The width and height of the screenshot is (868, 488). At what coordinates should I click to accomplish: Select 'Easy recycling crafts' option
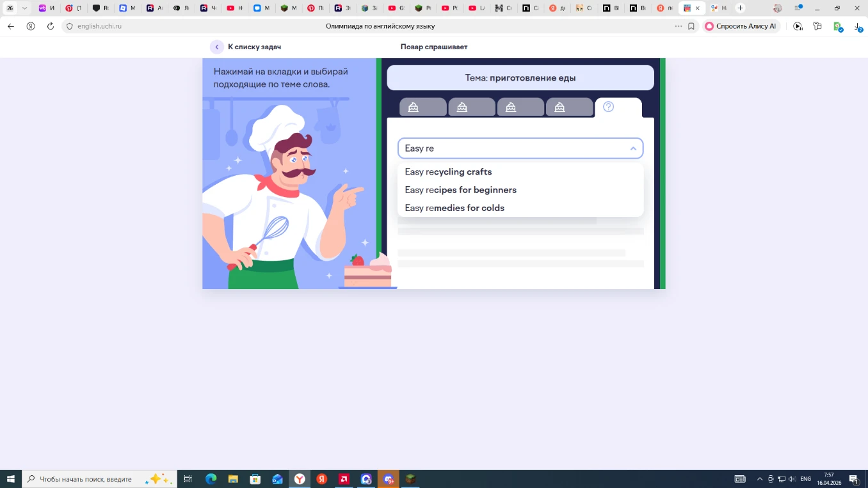[448, 172]
